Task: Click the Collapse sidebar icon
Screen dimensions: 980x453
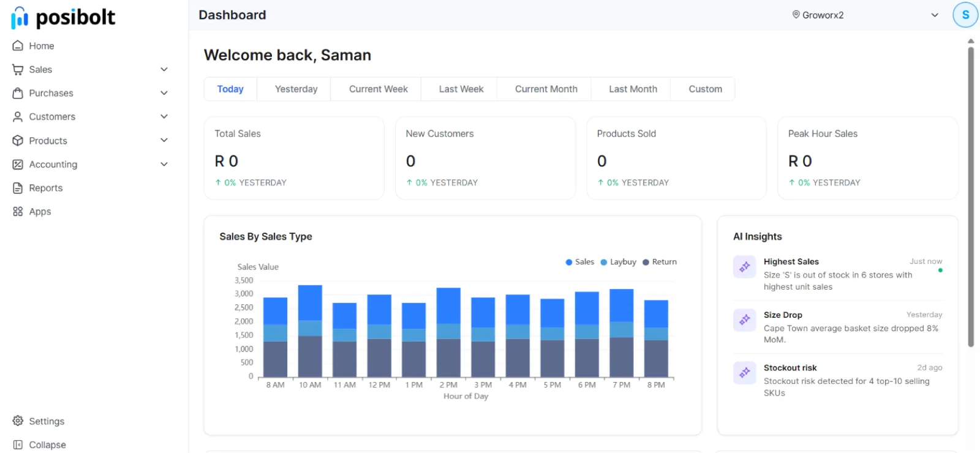Action: click(18, 445)
